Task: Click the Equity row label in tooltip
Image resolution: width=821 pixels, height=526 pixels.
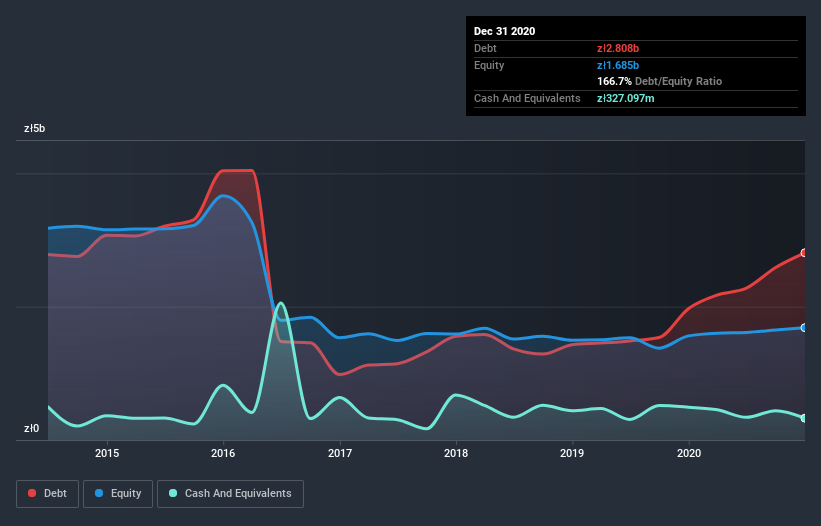Action: (x=489, y=65)
